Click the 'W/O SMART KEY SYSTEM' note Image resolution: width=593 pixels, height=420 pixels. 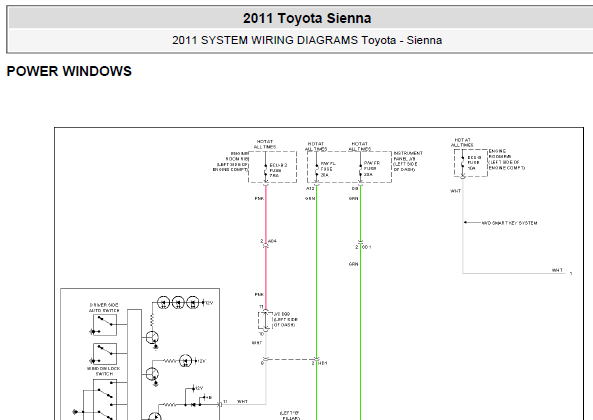point(509,223)
